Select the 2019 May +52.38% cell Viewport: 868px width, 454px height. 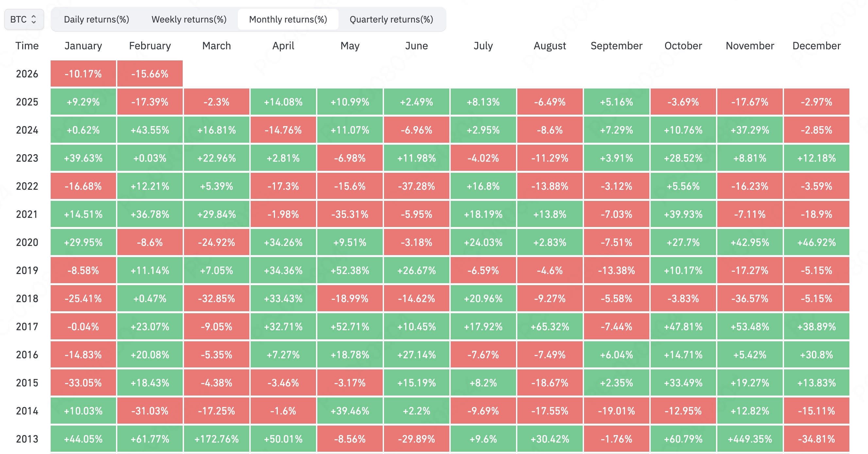click(x=350, y=270)
